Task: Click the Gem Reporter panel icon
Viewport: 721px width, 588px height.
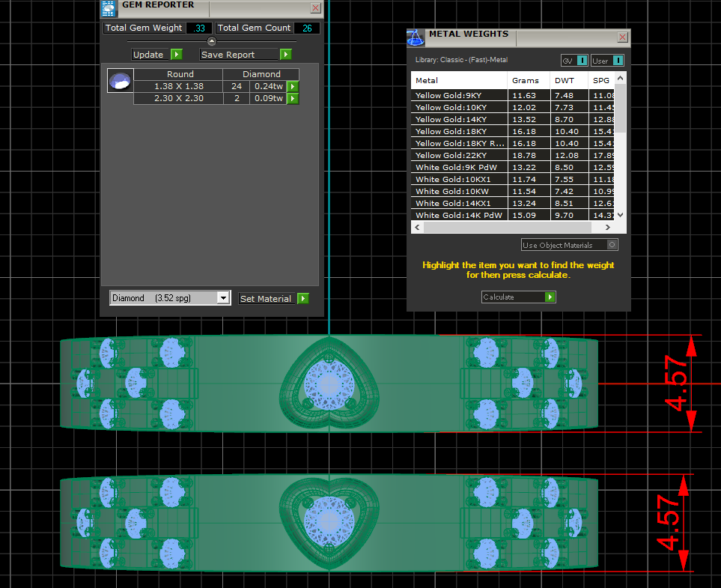Action: pos(109,8)
